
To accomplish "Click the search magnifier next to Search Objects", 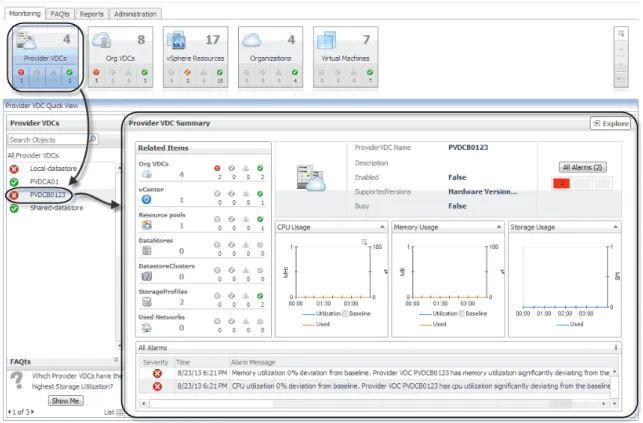I will [93, 139].
